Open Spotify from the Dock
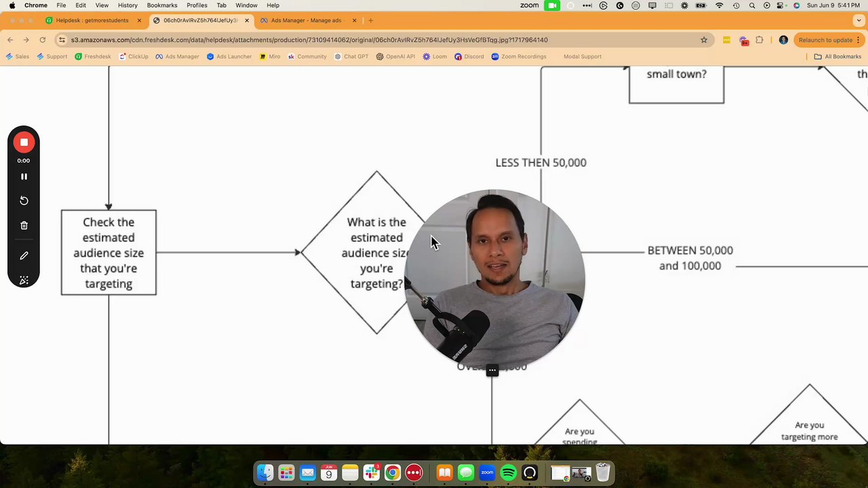 pos(508,472)
